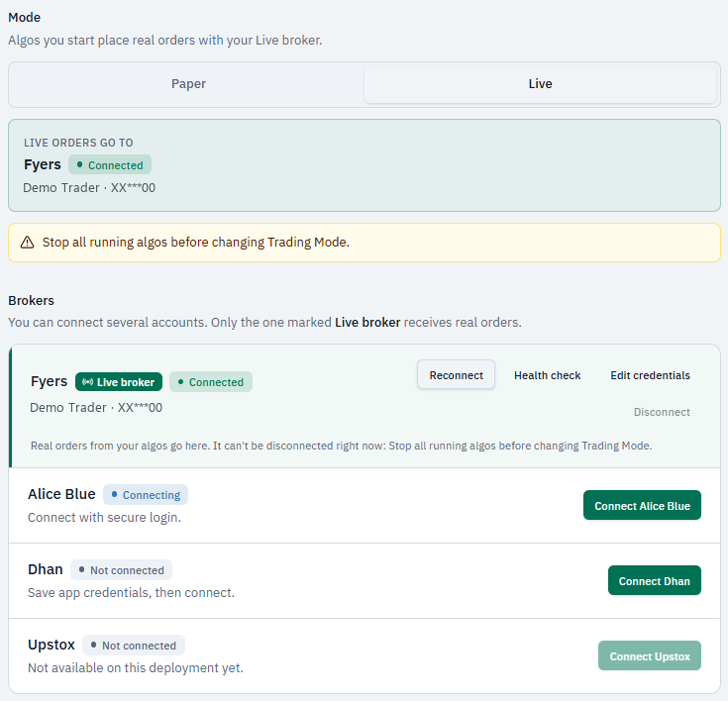Click 'Real orders from your algos' note

coord(342,446)
